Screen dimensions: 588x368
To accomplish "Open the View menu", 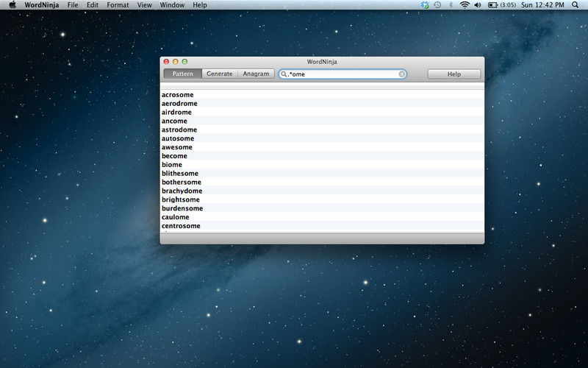I will click(x=144, y=5).
